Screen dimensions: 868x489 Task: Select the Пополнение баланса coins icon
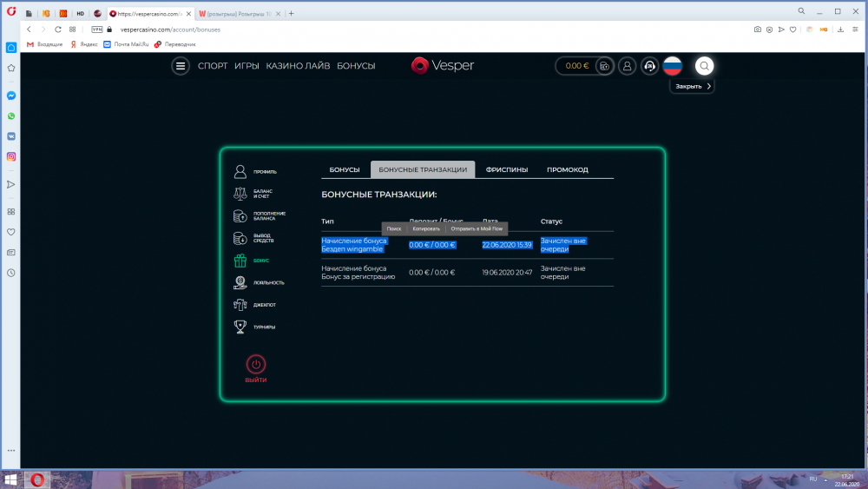[240, 216]
